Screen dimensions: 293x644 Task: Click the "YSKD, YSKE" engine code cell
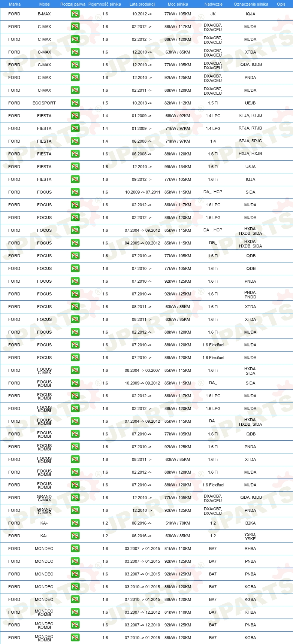pos(250,537)
